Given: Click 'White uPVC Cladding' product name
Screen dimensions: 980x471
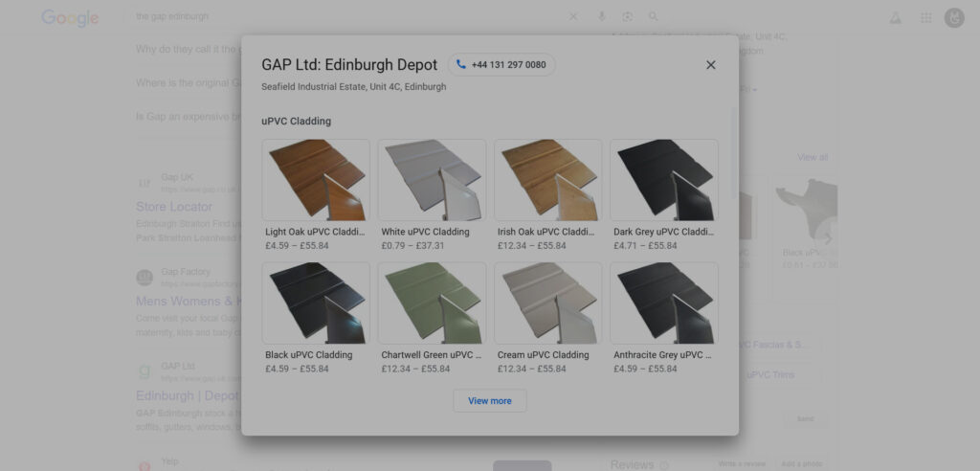Looking at the screenshot, I should click(x=425, y=232).
